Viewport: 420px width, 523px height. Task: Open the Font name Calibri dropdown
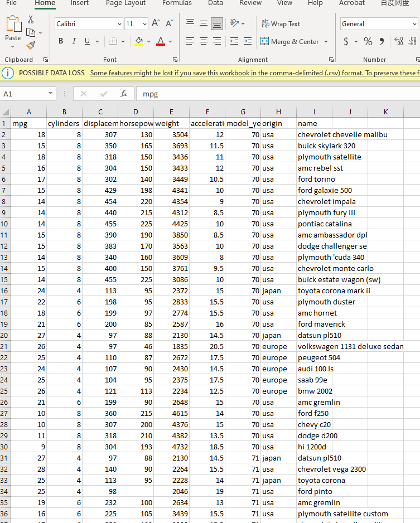pyautogui.click(x=119, y=24)
